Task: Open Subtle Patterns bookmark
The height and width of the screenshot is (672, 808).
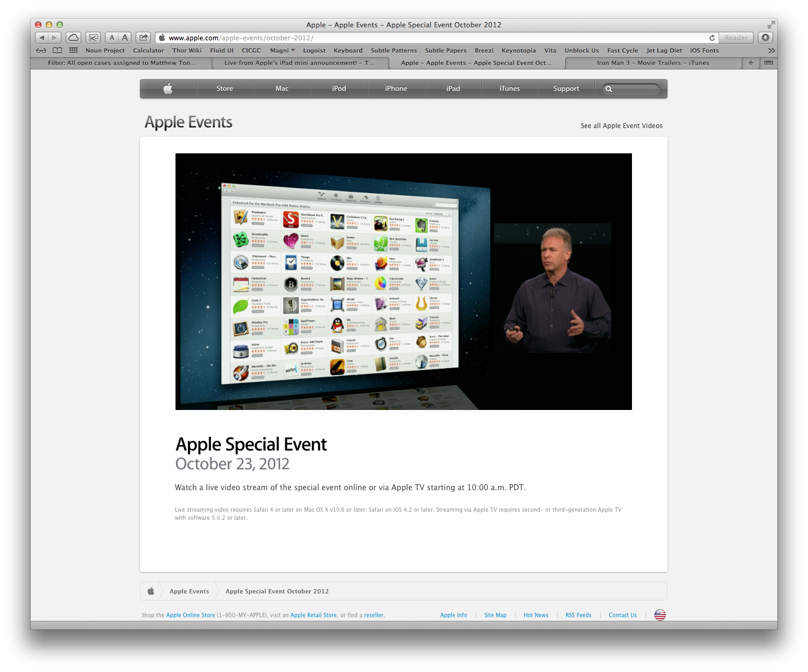Action: [x=394, y=51]
